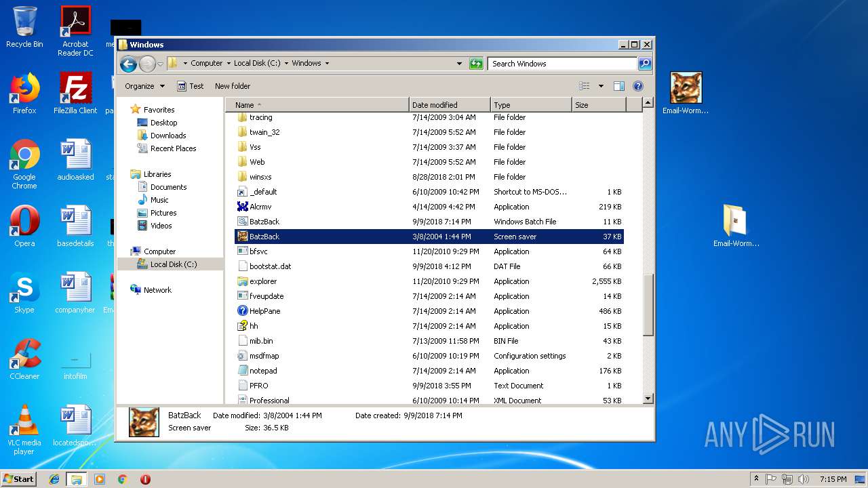Sort by the Type column header
The height and width of the screenshot is (488, 868).
tap(531, 105)
